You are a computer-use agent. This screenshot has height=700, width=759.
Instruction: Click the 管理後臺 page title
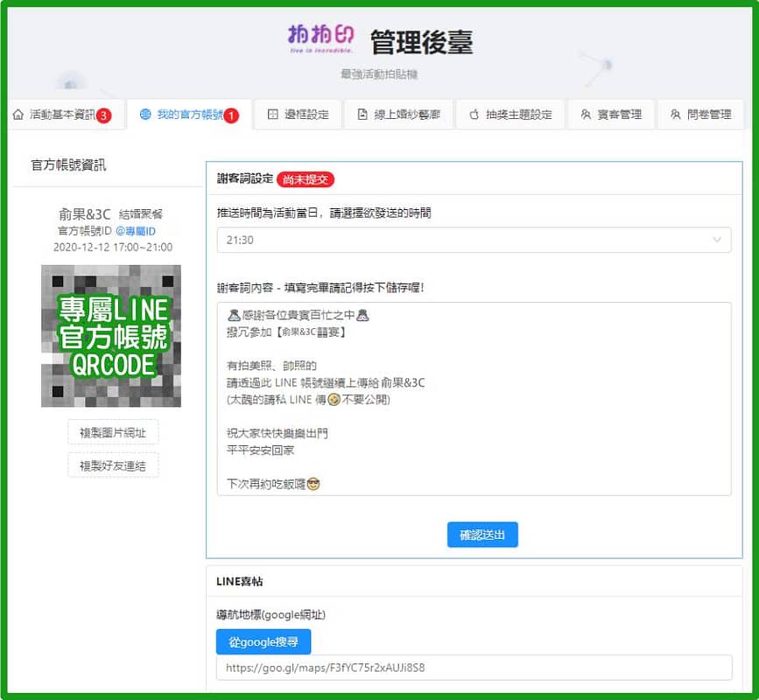pos(422,42)
